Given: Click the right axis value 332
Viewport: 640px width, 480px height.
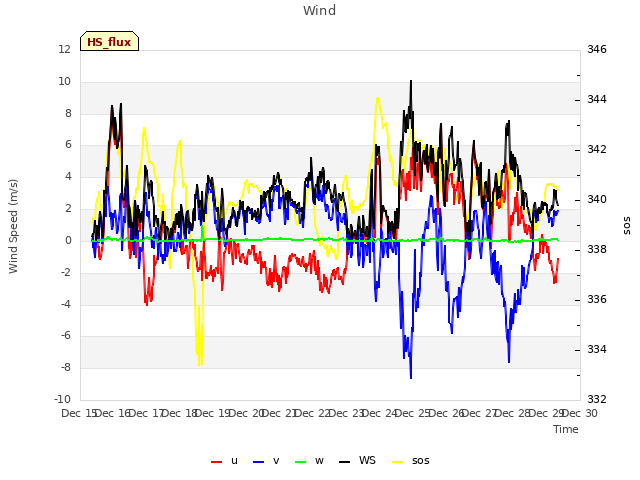Looking at the screenshot, I should coord(597,399).
